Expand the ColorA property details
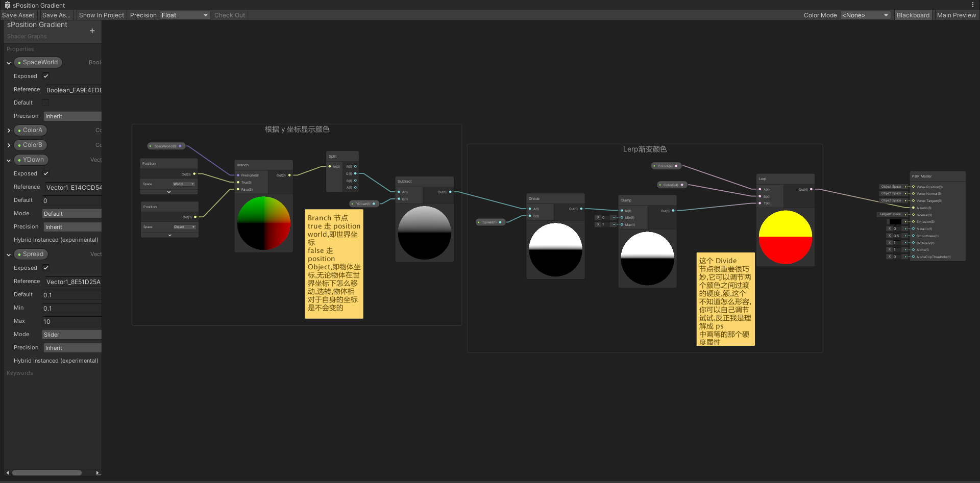Viewport: 980px width, 483px height. coord(8,130)
